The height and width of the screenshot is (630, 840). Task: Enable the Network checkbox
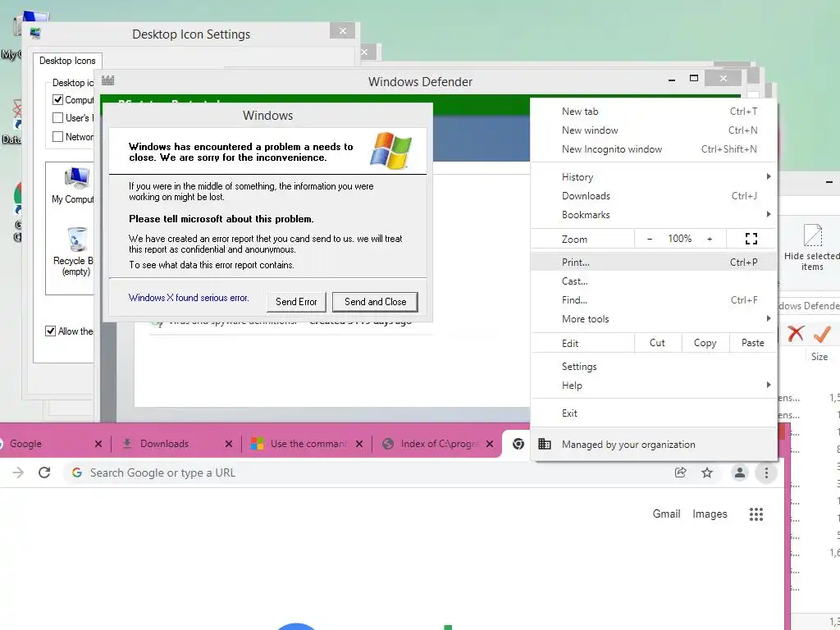pyautogui.click(x=58, y=137)
